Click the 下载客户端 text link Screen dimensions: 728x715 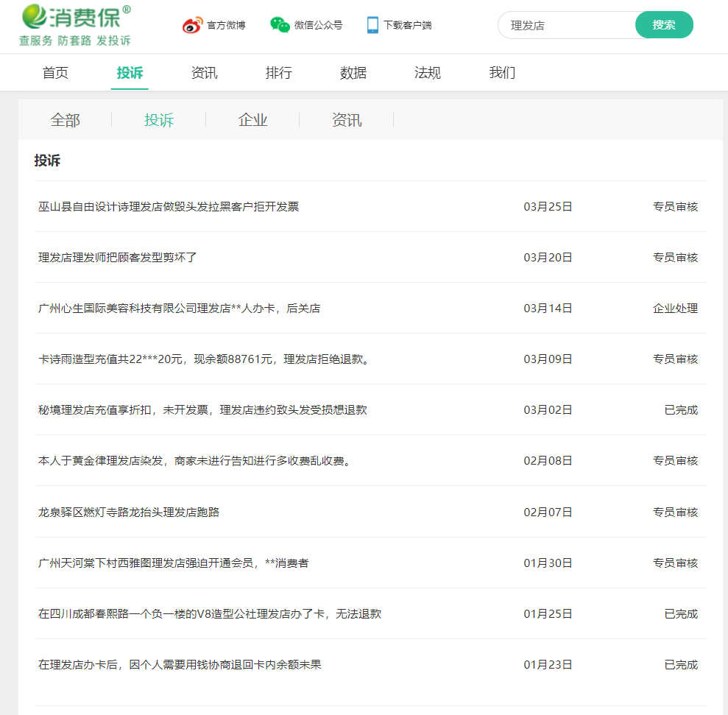tap(408, 25)
